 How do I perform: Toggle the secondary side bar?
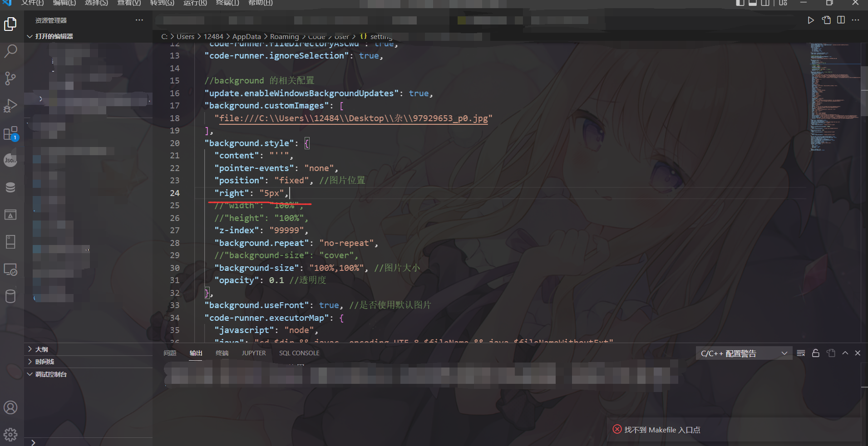(765, 3)
